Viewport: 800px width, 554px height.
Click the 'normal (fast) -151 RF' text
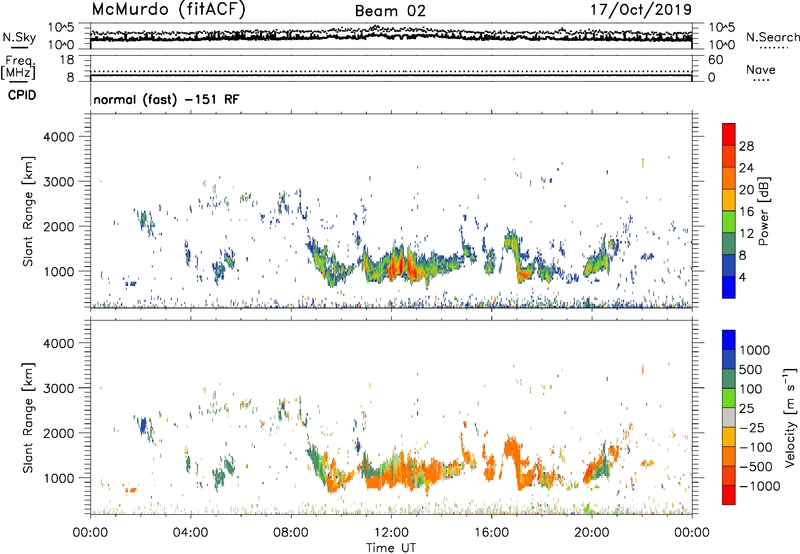(166, 99)
